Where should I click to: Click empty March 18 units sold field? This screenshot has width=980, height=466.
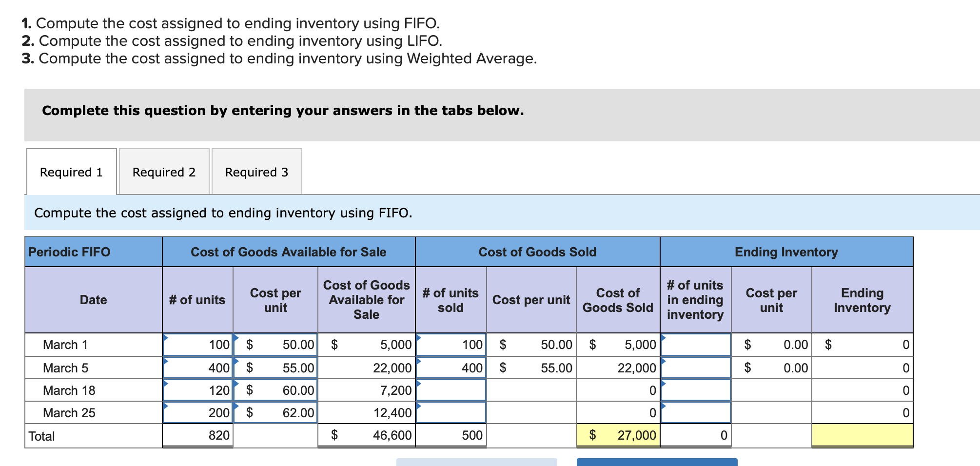[x=451, y=390]
